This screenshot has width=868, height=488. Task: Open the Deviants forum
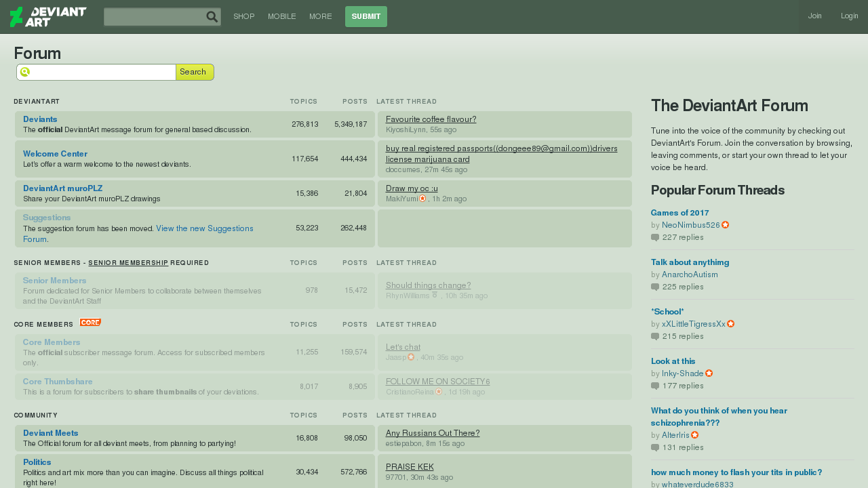pos(40,119)
